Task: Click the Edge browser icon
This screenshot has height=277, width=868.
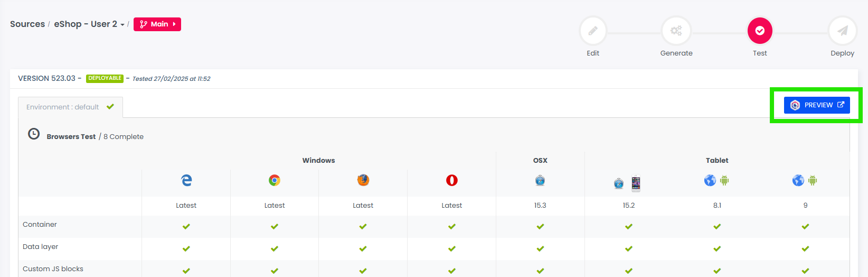Action: tap(186, 180)
